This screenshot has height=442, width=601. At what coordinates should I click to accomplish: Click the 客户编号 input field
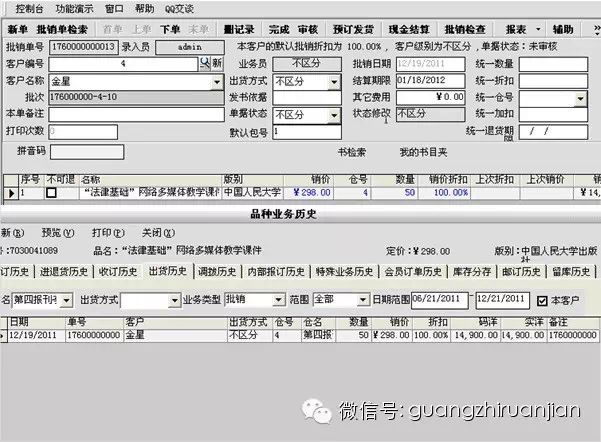pyautogui.click(x=123, y=64)
